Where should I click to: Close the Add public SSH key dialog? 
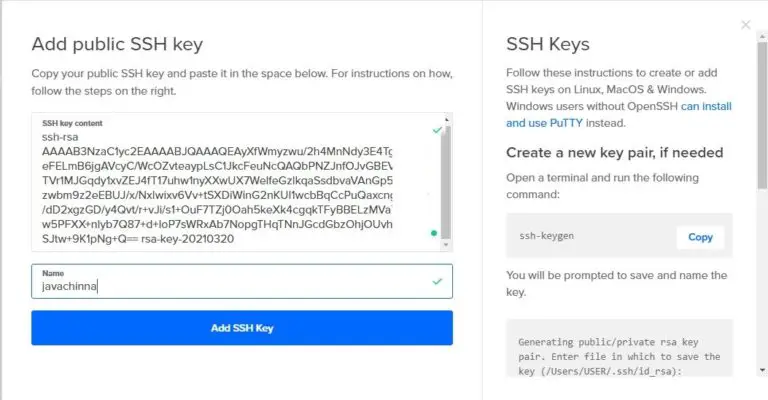point(744,25)
